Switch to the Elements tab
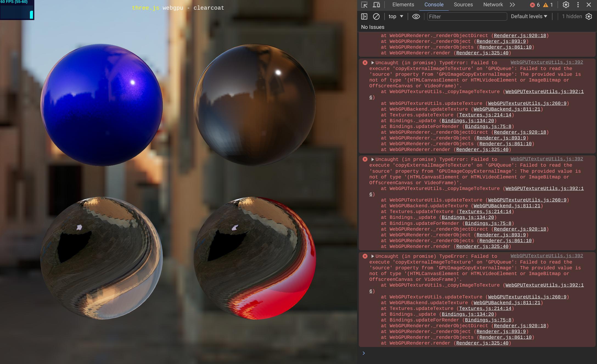The width and height of the screenshot is (597, 364). [403, 5]
